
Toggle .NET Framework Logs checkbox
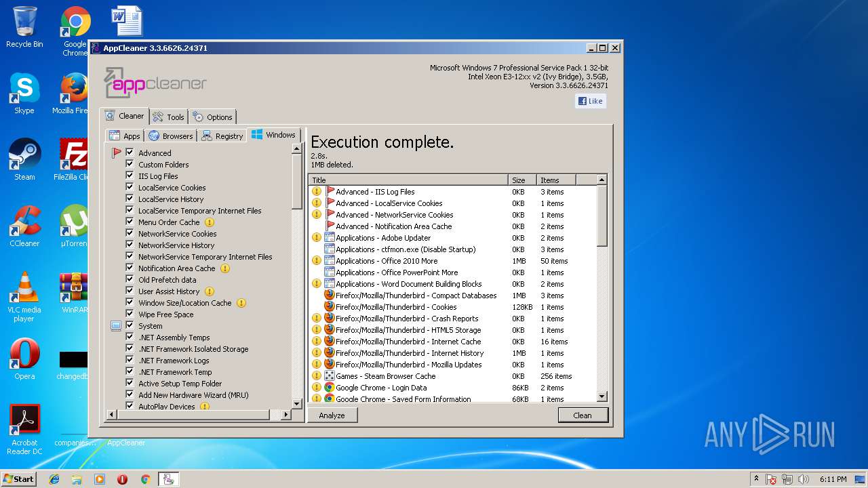pyautogui.click(x=130, y=360)
